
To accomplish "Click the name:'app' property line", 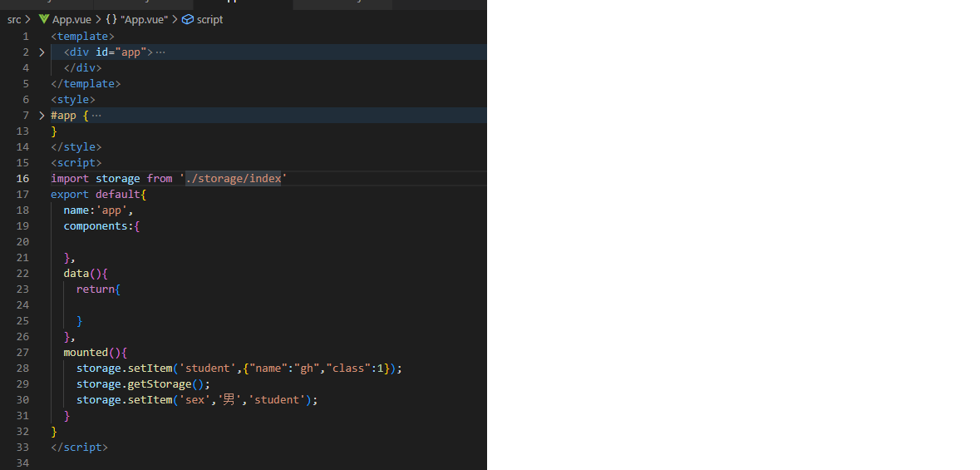I will (98, 210).
